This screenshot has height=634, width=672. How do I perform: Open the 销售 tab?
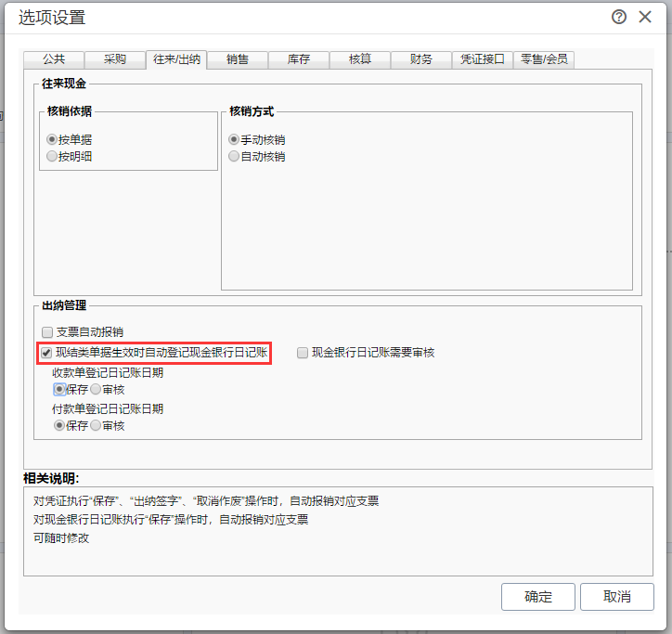click(238, 59)
